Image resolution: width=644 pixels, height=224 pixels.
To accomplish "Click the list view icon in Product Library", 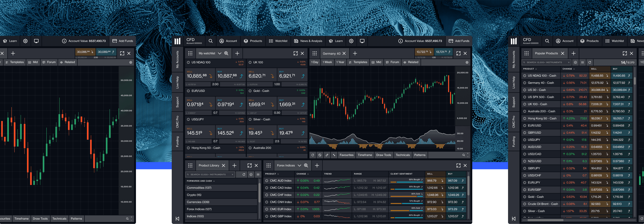I will coord(258,175).
